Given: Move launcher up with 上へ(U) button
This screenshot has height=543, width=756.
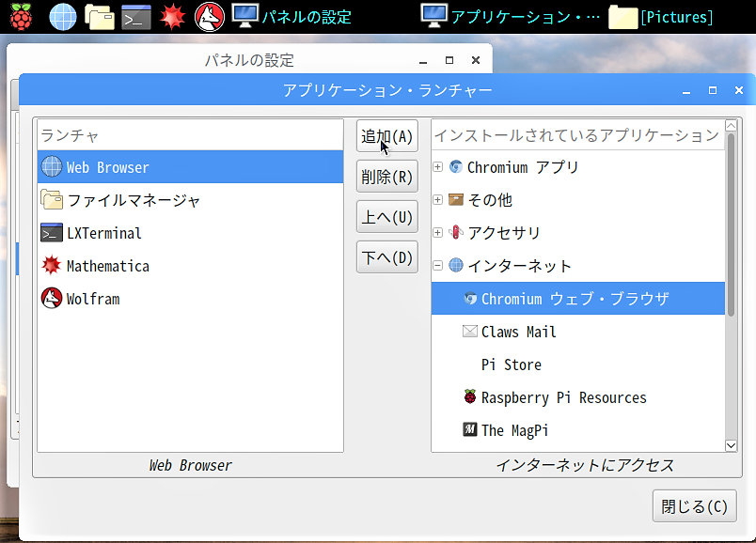Looking at the screenshot, I should tap(387, 217).
